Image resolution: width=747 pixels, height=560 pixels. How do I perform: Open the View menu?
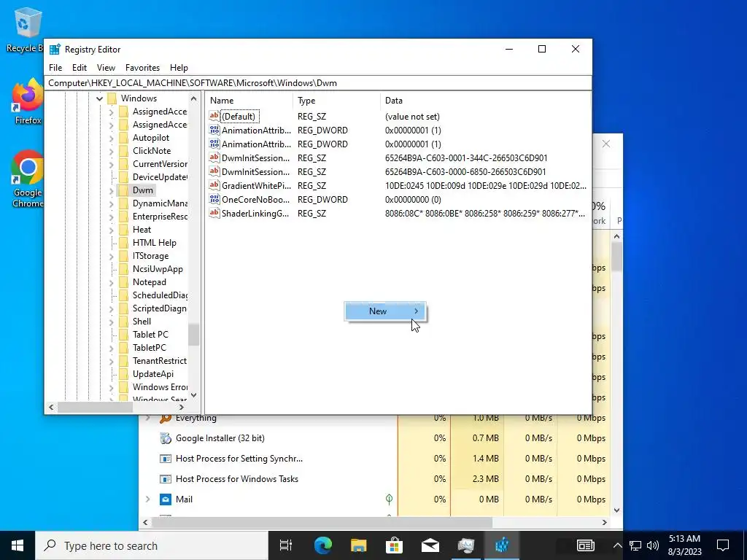point(106,68)
